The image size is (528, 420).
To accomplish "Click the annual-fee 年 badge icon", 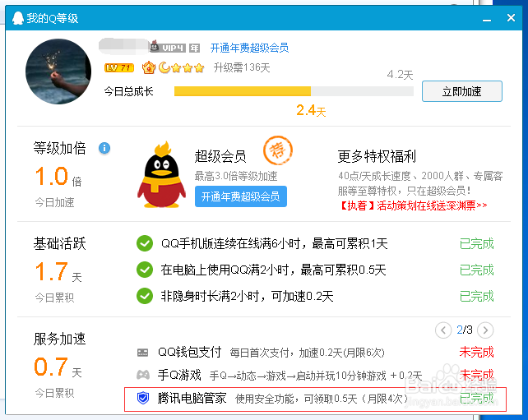I will [x=194, y=48].
